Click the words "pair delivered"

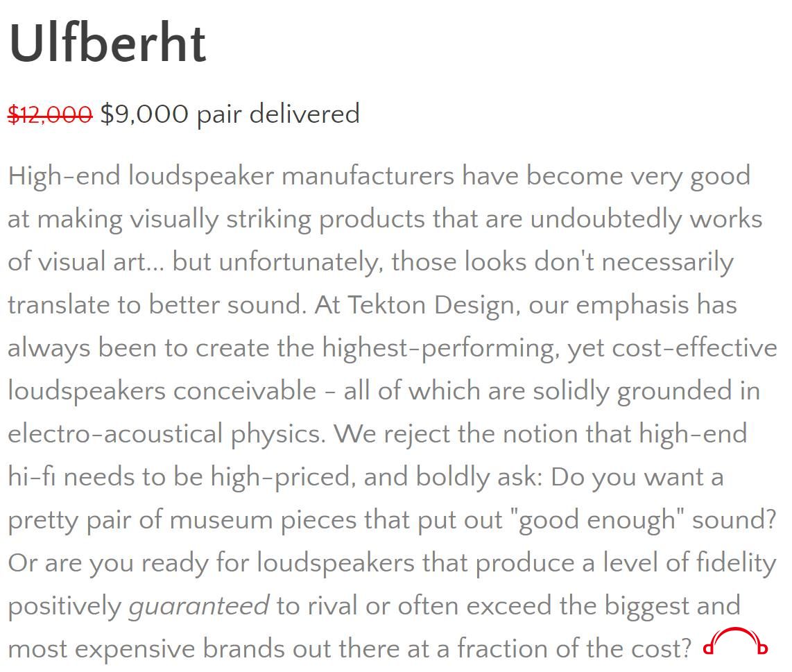coord(278,114)
